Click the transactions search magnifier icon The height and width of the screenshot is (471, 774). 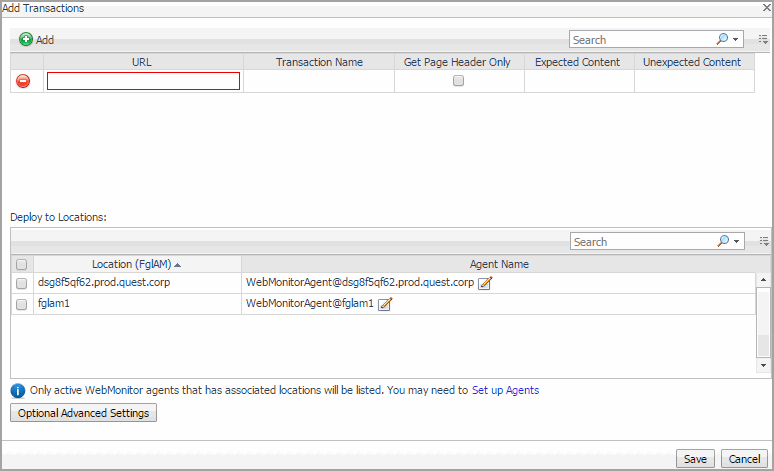coord(723,40)
